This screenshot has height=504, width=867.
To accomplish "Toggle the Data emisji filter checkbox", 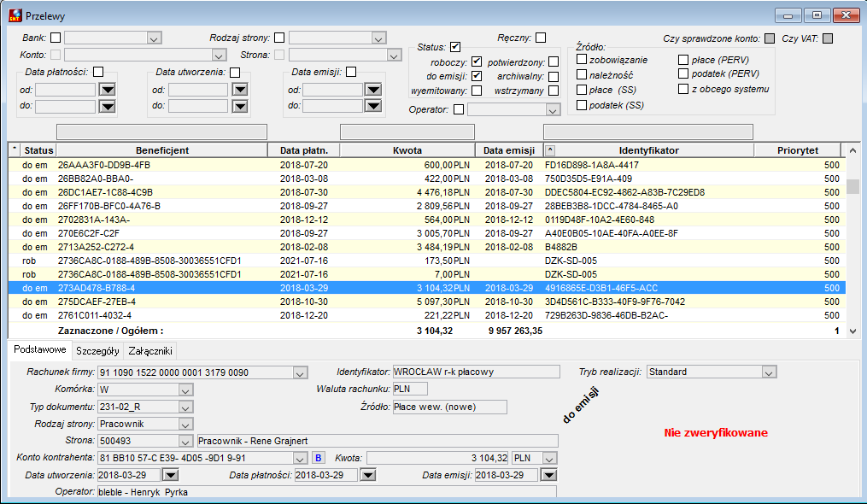I will (351, 72).
